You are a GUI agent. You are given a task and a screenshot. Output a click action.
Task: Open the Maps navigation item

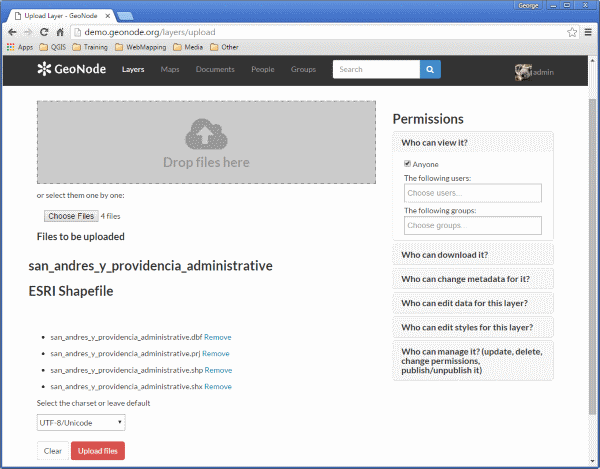pos(170,69)
